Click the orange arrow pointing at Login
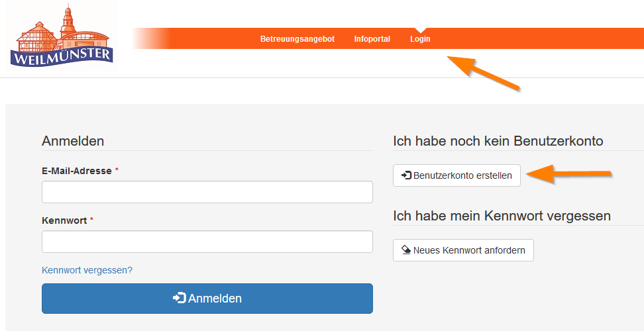 coord(482,73)
